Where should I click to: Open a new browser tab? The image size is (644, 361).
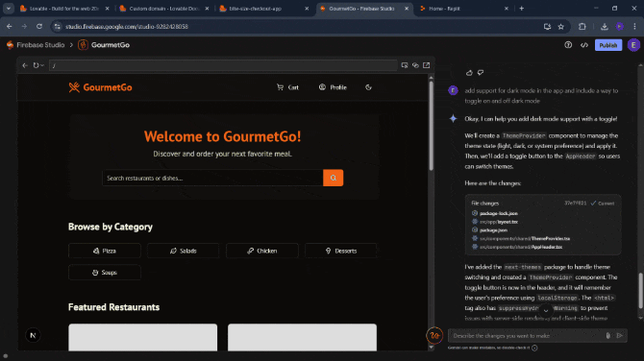click(522, 9)
